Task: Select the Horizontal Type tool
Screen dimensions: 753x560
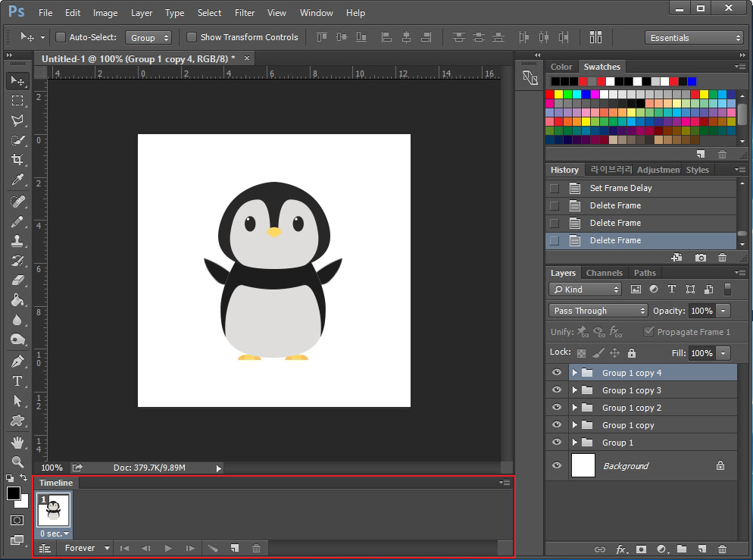Action: 17,381
